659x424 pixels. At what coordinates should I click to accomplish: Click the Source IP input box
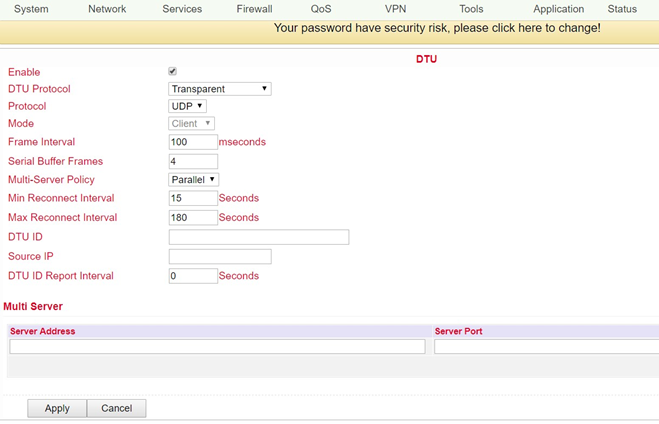tap(220, 256)
